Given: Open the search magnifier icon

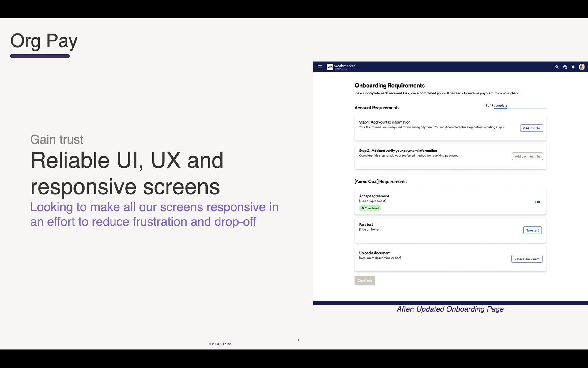Looking at the screenshot, I should (x=557, y=67).
